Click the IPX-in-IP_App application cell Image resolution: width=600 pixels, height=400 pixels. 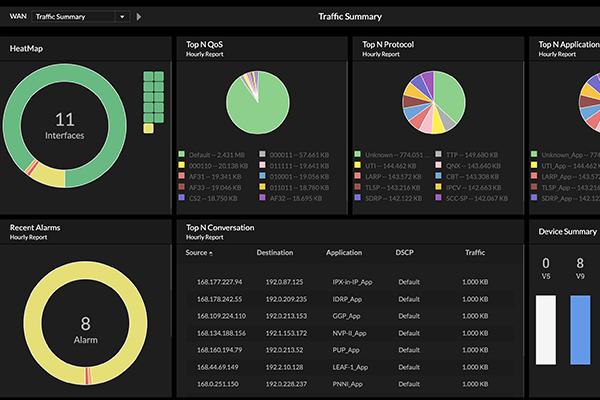(352, 282)
